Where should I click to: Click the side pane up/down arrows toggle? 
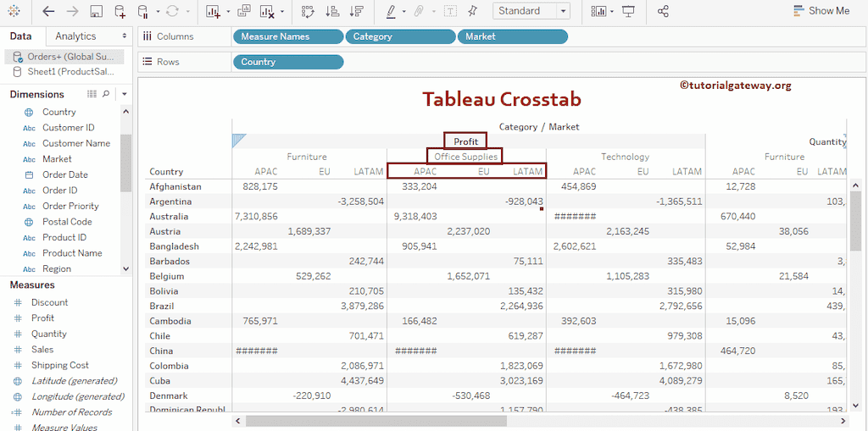(124, 36)
